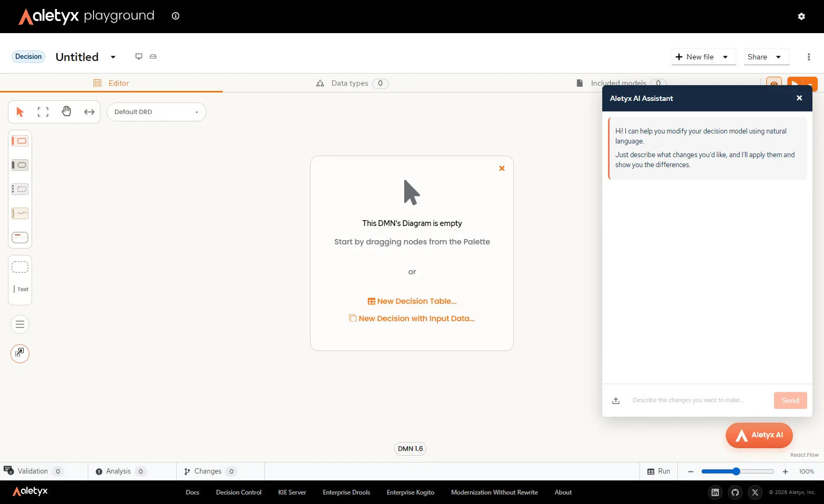Select the pointer selection tool
Image resolution: width=824 pixels, height=504 pixels.
(x=20, y=112)
